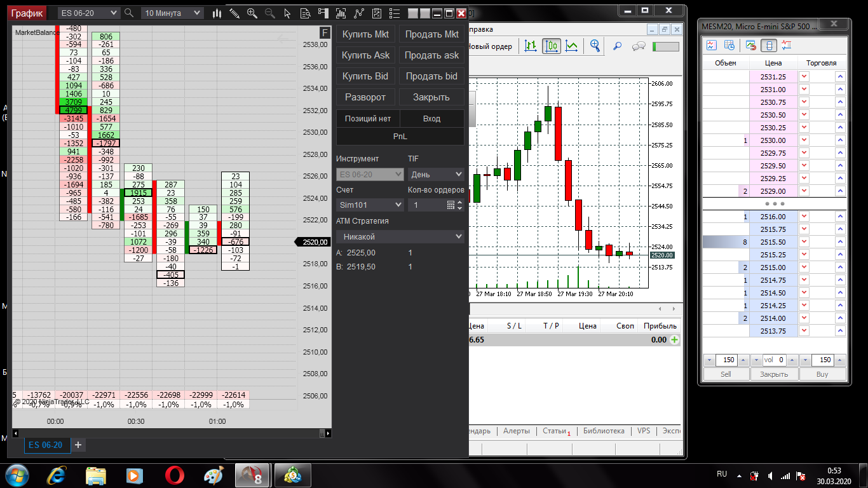
Task: Expand the 10 Минута interval dropdown
Action: pos(172,13)
